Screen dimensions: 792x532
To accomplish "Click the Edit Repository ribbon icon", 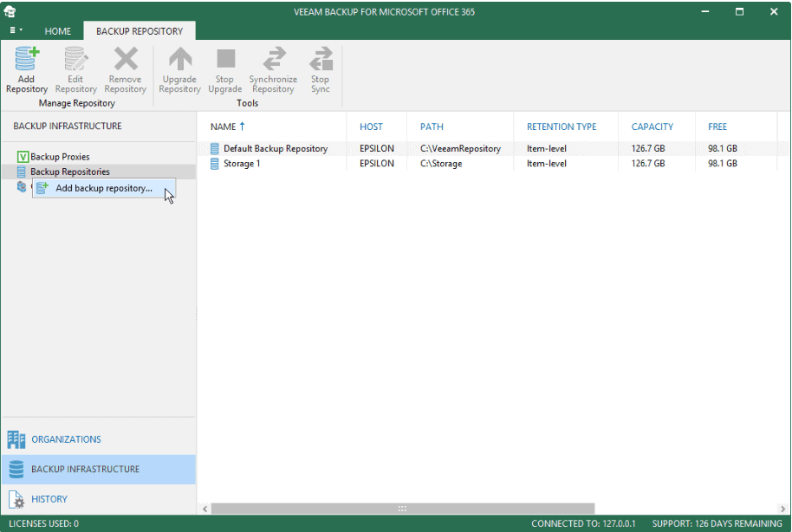I will pyautogui.click(x=75, y=59).
